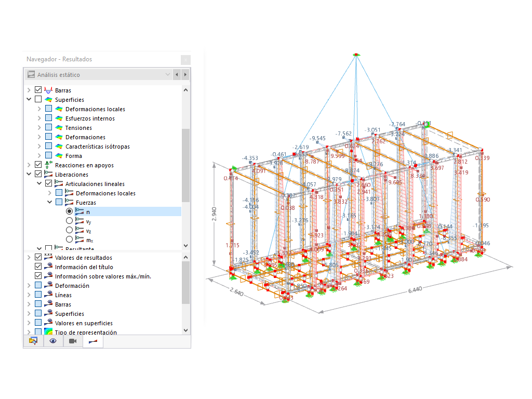The height and width of the screenshot is (399, 532).
Task: Collapse the Fuerzas node
Action: coord(49,202)
